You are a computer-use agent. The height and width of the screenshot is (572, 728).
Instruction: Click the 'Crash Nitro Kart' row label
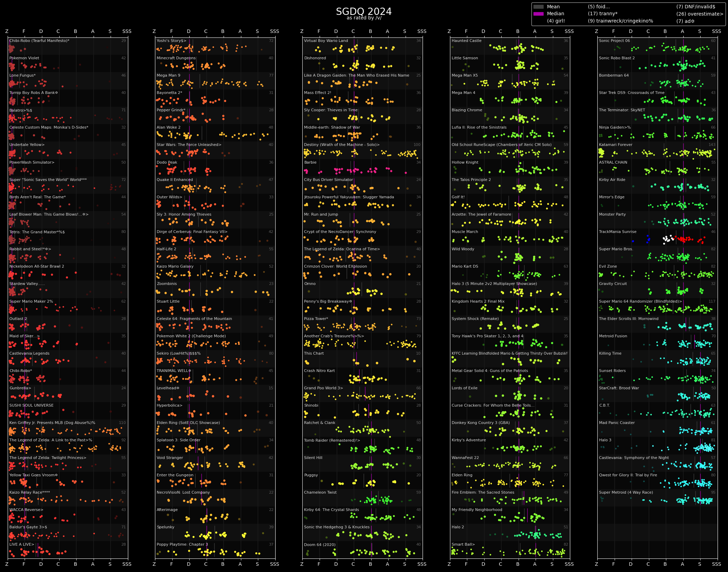pyautogui.click(x=319, y=371)
